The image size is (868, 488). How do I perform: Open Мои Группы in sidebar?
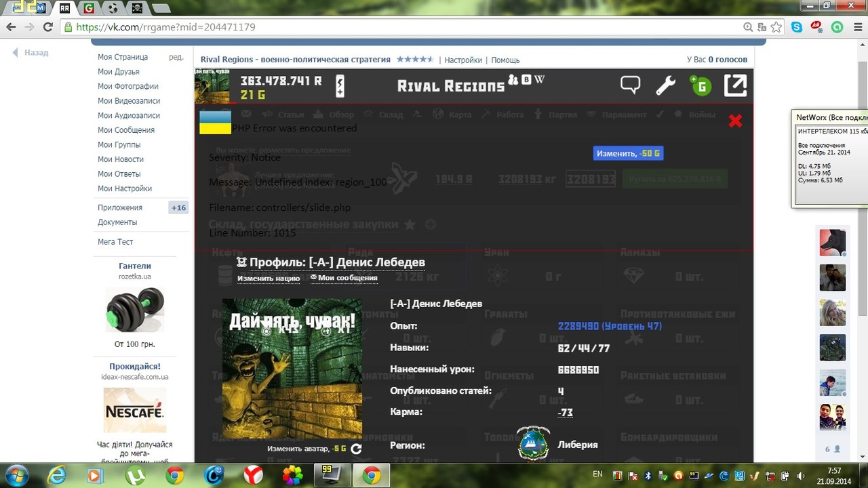coord(119,144)
